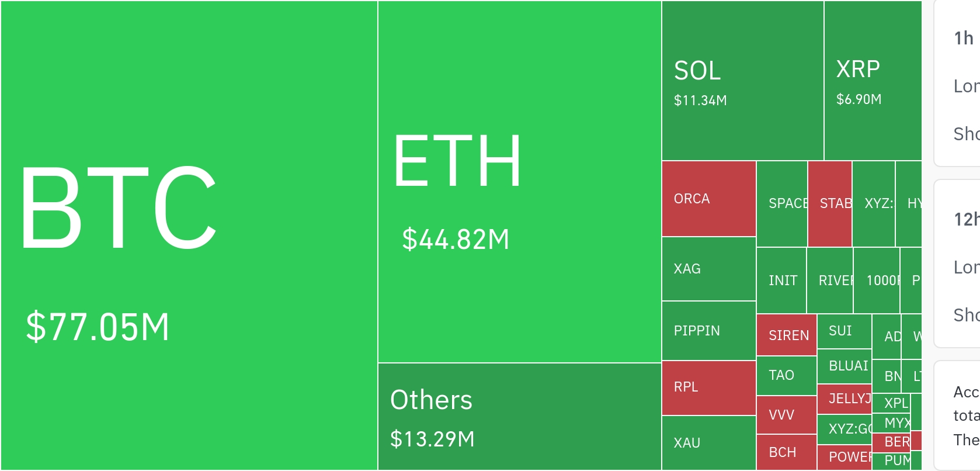Click the red SIREN tile
The height and width of the screenshot is (471, 980).
787,335
